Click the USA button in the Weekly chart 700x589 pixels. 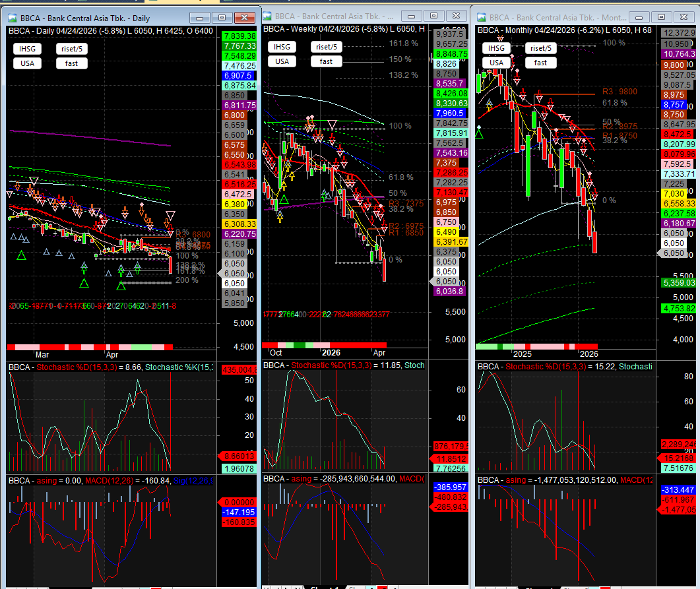click(x=282, y=61)
